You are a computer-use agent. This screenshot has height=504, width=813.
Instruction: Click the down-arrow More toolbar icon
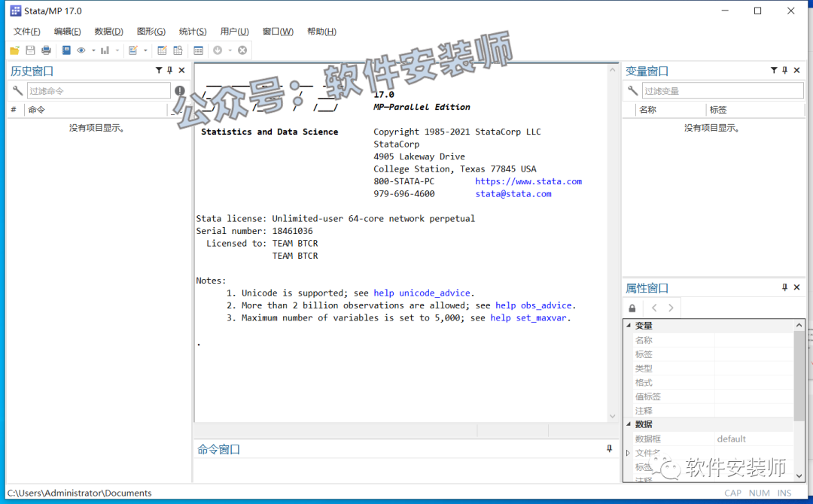click(x=218, y=50)
